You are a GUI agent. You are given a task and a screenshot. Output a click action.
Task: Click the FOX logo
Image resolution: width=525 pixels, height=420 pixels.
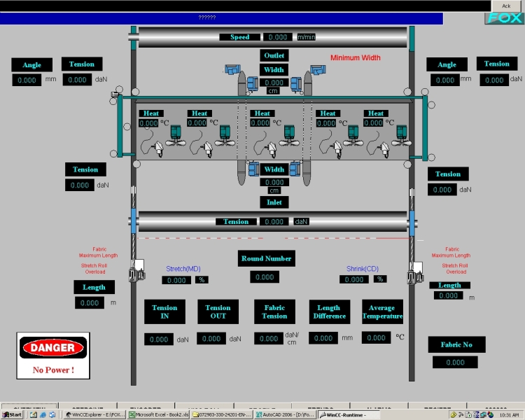[504, 18]
